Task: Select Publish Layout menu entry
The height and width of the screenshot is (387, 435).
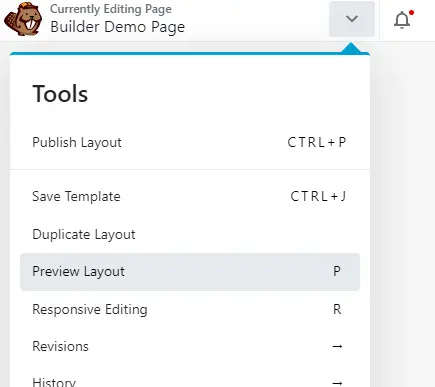Action: pos(190,142)
